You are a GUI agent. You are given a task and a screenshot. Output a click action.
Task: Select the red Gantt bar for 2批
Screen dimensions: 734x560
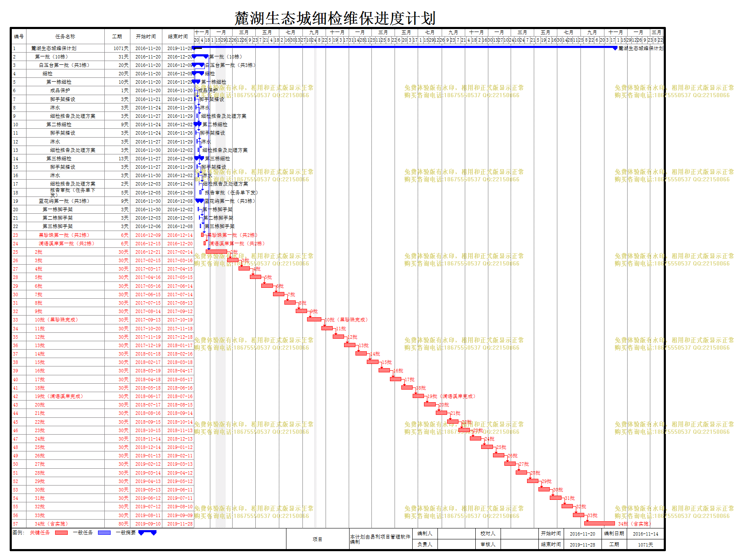[217, 252]
